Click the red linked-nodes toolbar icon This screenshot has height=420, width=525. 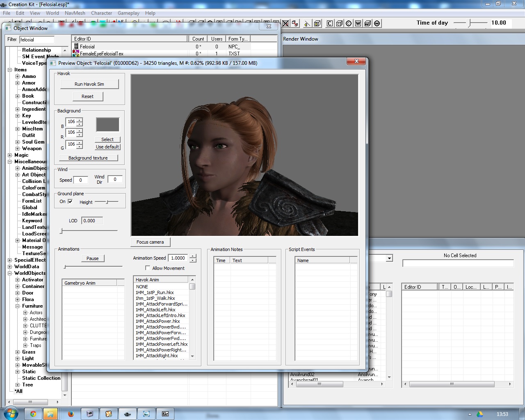tap(295, 23)
